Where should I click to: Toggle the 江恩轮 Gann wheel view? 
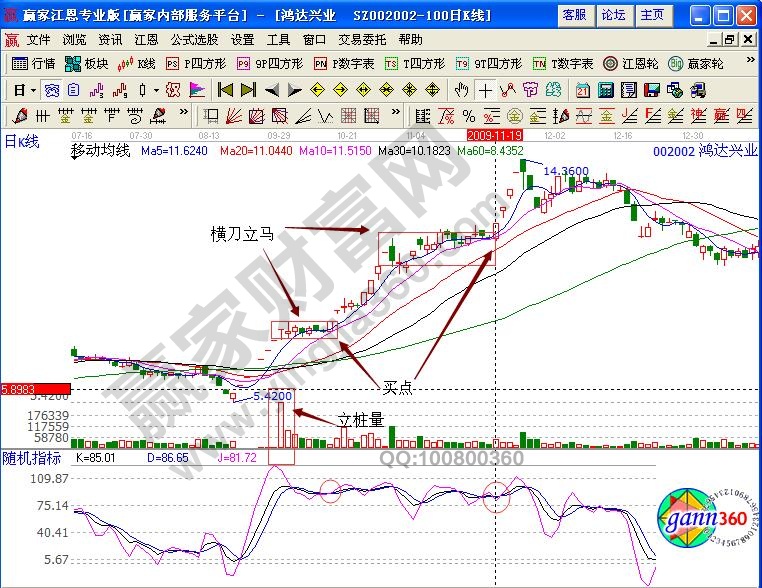636,63
